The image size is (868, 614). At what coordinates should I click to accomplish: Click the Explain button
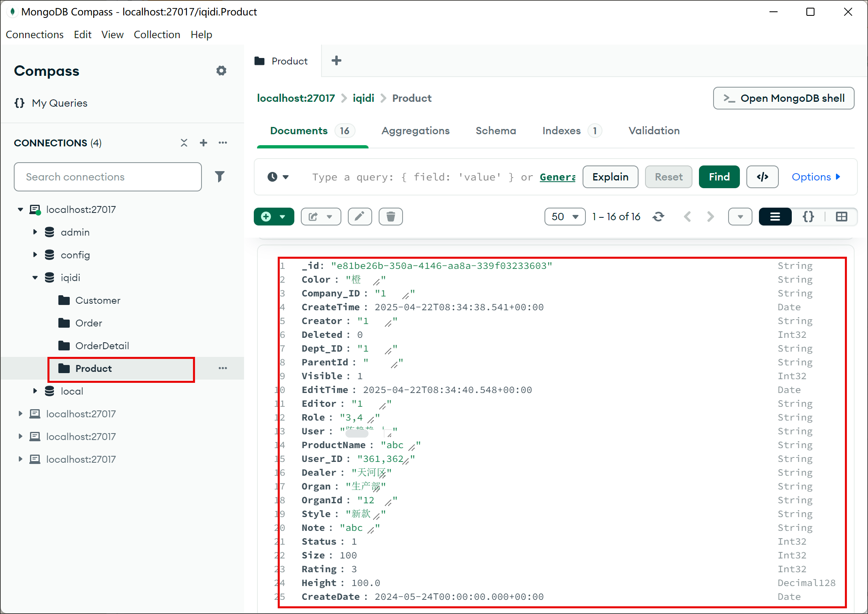(610, 177)
